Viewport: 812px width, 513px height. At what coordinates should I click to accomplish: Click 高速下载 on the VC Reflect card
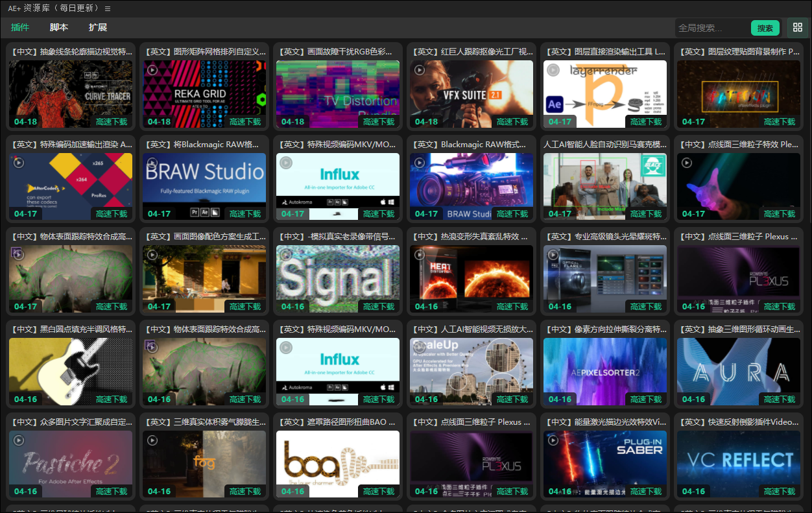point(780,492)
